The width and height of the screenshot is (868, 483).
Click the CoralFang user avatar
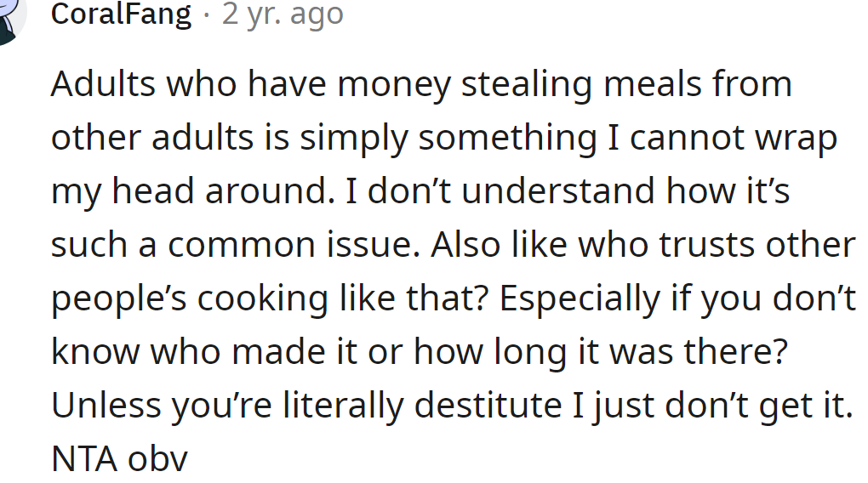[9, 19]
